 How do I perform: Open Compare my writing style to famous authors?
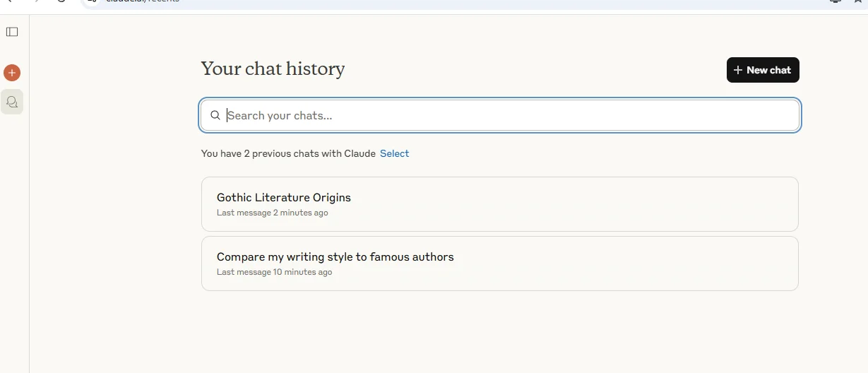pos(500,264)
